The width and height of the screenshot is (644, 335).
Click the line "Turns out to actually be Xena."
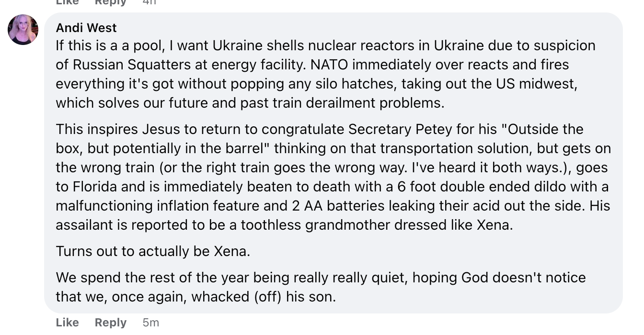(153, 251)
